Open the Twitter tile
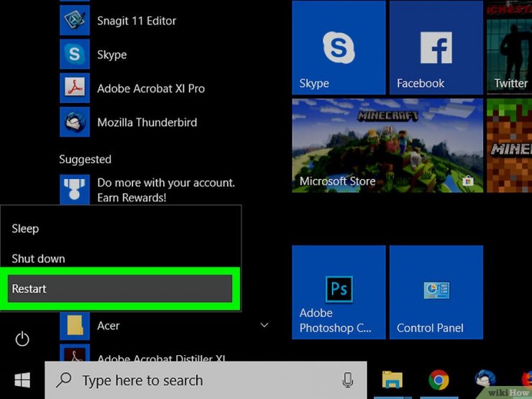The height and width of the screenshot is (399, 532). coord(509,47)
